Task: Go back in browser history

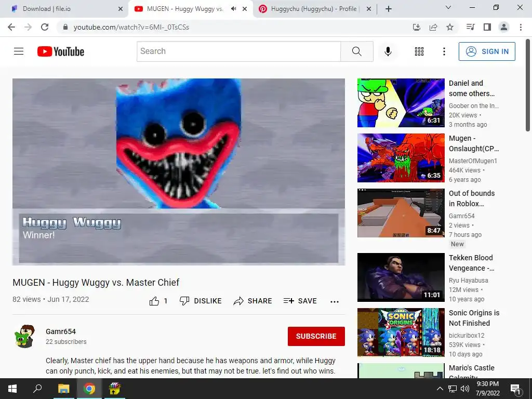Action: pos(11,27)
